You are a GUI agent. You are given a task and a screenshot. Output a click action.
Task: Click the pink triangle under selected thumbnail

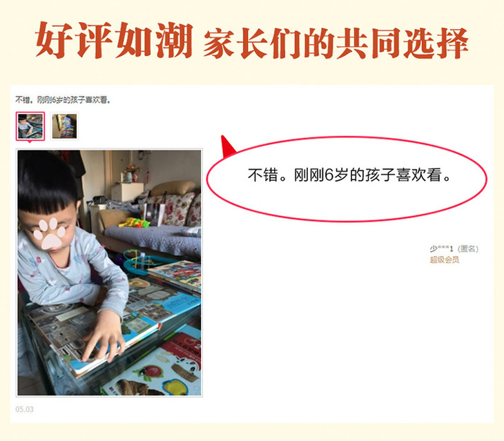[x=30, y=141]
